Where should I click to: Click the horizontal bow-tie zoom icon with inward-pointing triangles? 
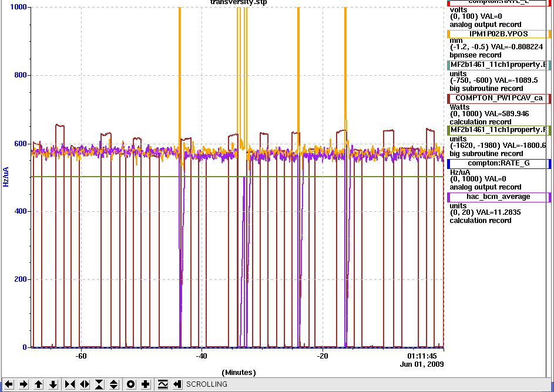pyautogui.click(x=69, y=384)
